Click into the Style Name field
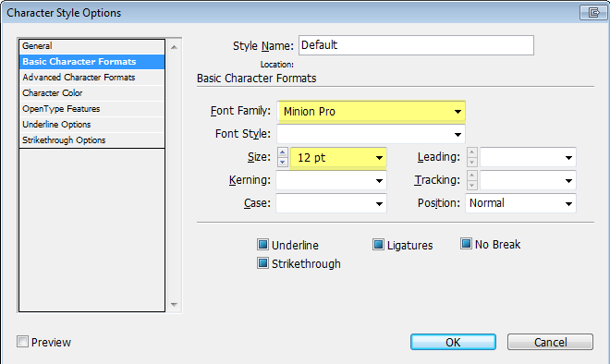 coord(416,45)
